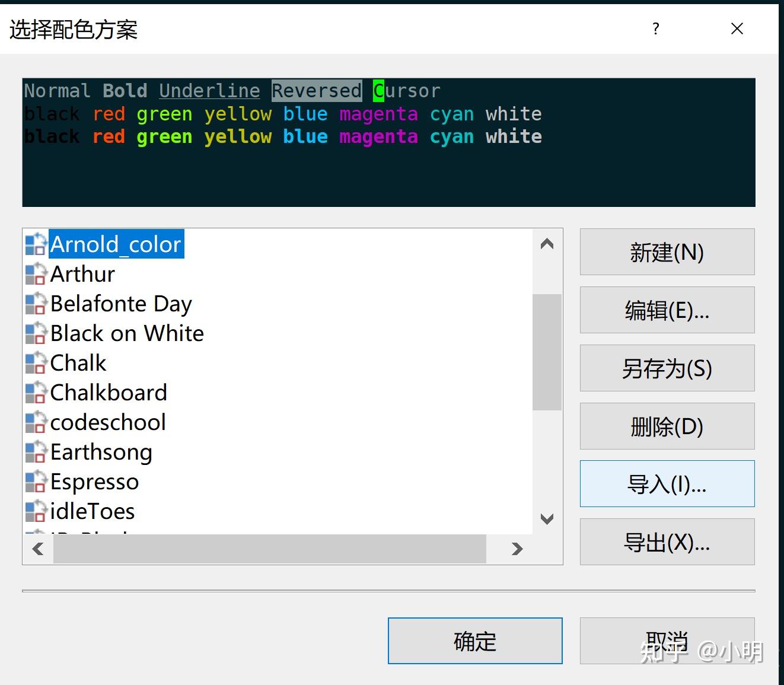Click 另存为(S) to save scheme as
This screenshot has width=784, height=685.
(667, 368)
